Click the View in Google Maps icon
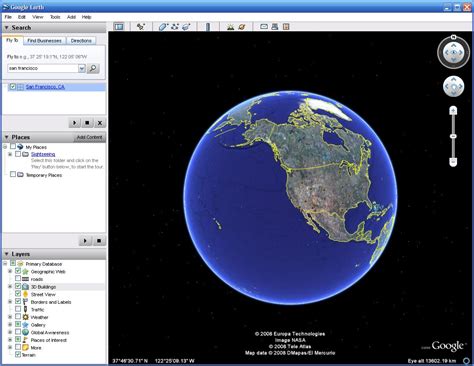 pyautogui.click(x=286, y=27)
